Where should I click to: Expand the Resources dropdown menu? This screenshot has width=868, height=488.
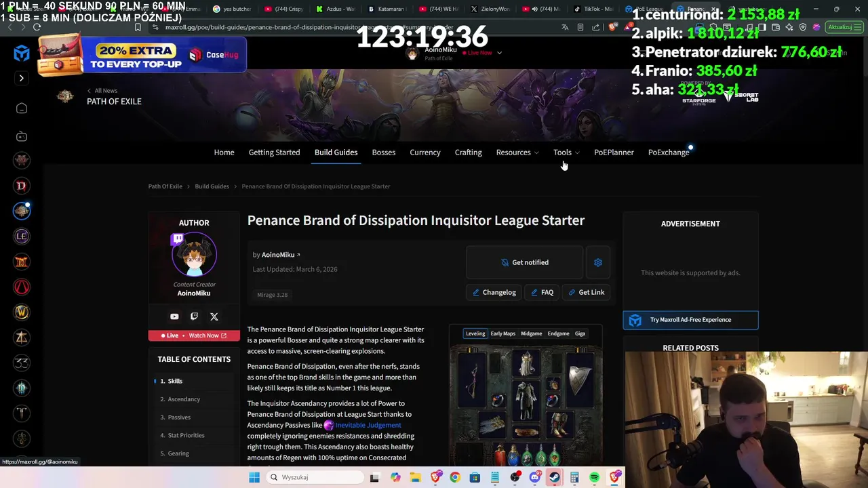click(x=517, y=152)
